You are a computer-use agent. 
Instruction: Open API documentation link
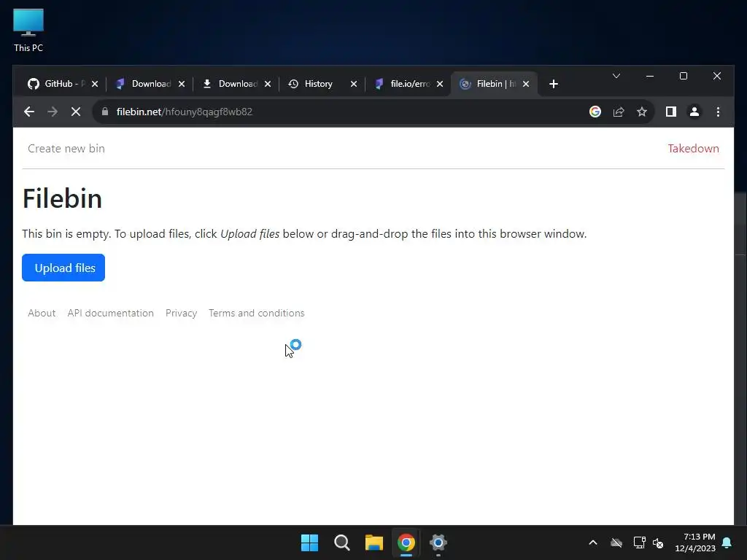click(x=111, y=313)
